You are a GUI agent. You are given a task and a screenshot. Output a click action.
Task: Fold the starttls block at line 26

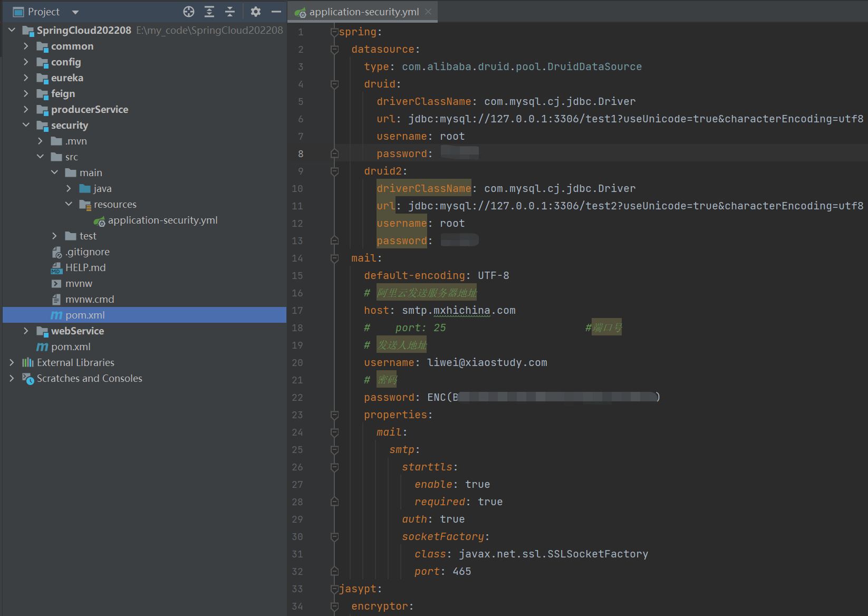(x=334, y=467)
